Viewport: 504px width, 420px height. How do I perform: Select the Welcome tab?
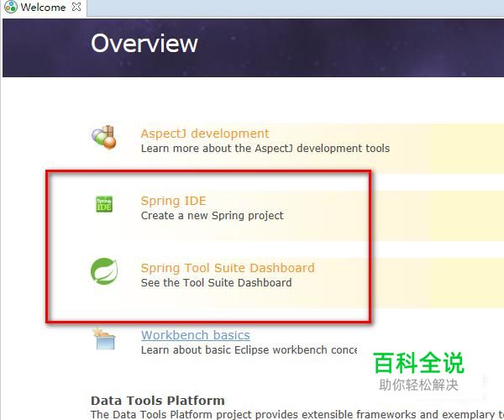click(44, 8)
